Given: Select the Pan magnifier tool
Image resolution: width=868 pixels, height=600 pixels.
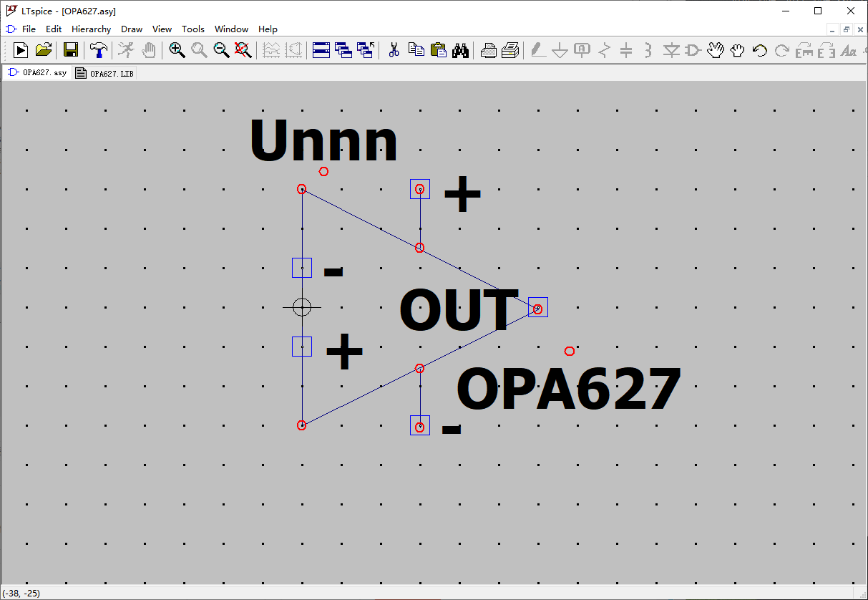Looking at the screenshot, I should (199, 50).
